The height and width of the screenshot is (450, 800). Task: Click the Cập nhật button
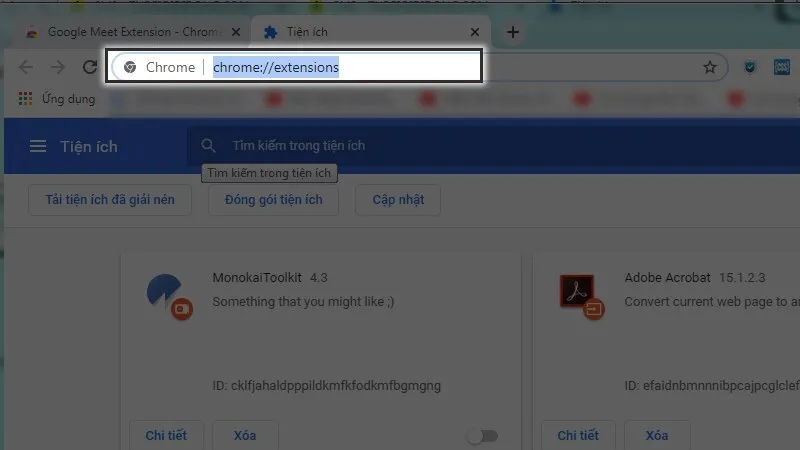398,199
